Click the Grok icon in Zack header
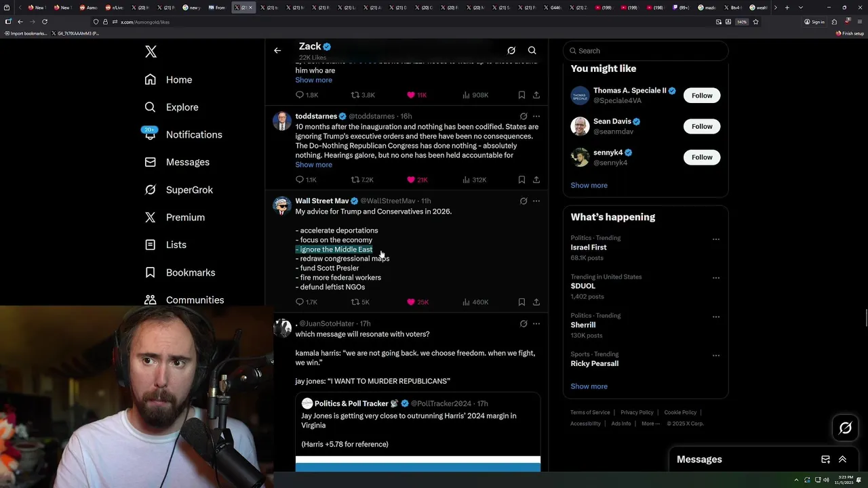Image resolution: width=868 pixels, height=488 pixels. pyautogui.click(x=511, y=50)
